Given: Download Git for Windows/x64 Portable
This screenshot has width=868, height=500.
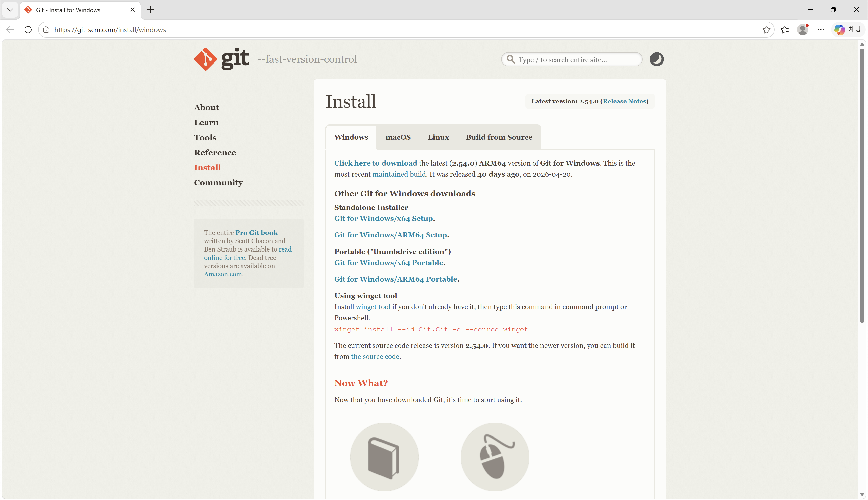Looking at the screenshot, I should pos(389,262).
